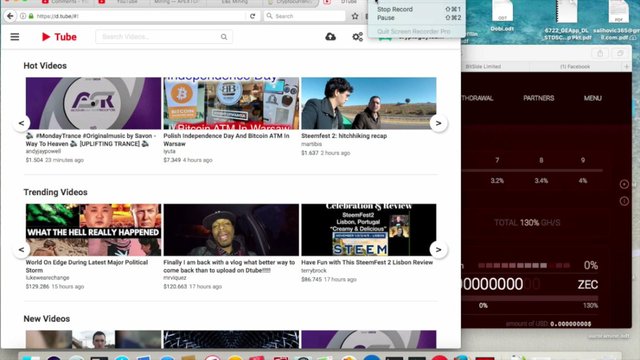Click the TOTAL 130% GH/S text

pos(527,222)
